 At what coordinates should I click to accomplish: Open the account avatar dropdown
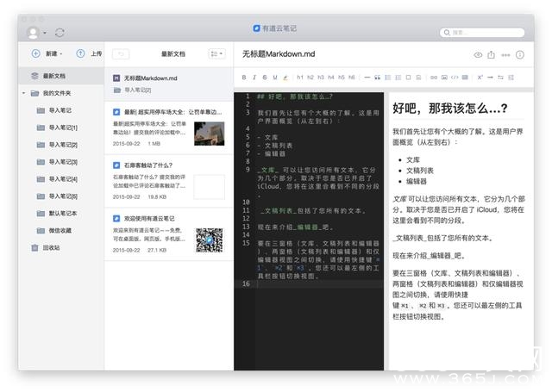pyautogui.click(x=37, y=33)
